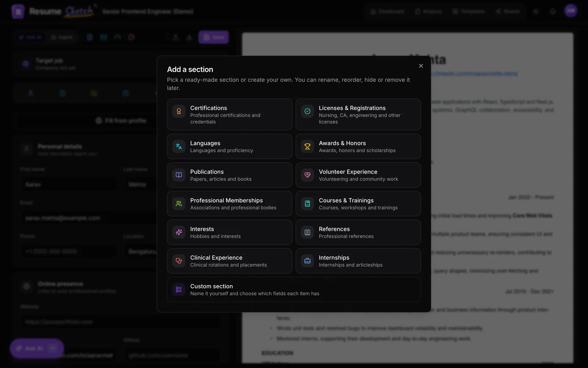Click 'Hobbies and interests' description
The width and height of the screenshot is (588, 368).
(215, 237)
